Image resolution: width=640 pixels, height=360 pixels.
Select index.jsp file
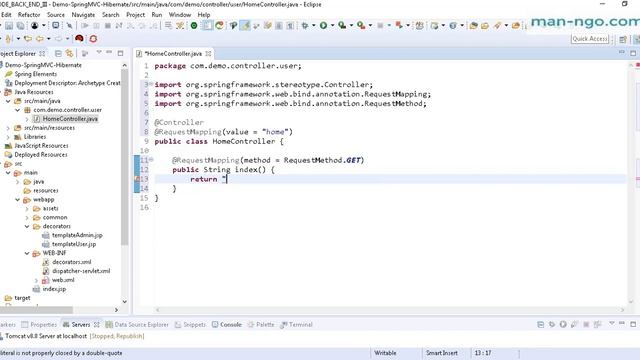(x=54, y=289)
